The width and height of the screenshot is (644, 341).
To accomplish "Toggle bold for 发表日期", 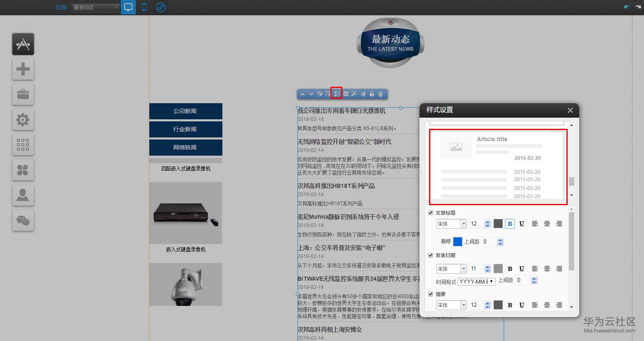I will click(510, 269).
